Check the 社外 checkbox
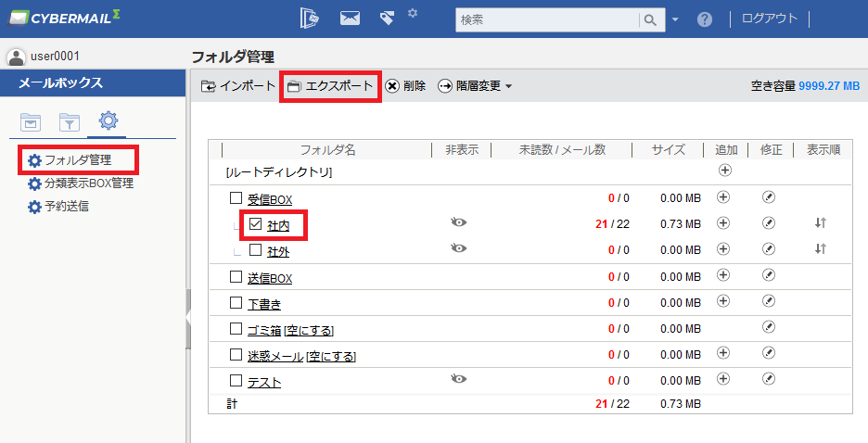868x443 pixels. [255, 249]
